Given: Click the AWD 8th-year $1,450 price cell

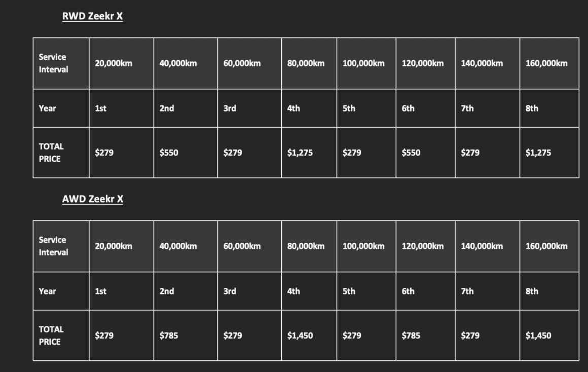Looking at the screenshot, I should click(x=538, y=336).
